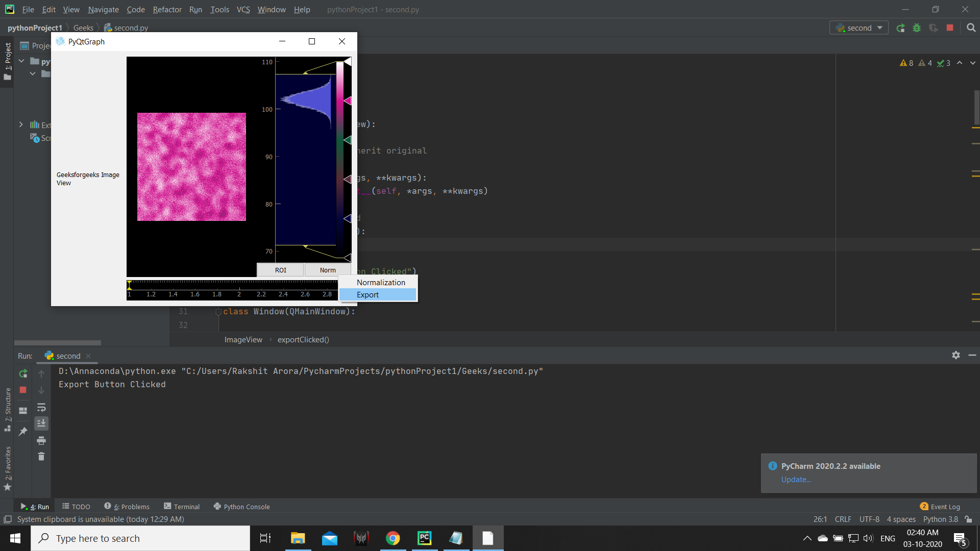This screenshot has width=980, height=551.
Task: Click the red Stop button in top toolbar
Action: pyautogui.click(x=950, y=28)
